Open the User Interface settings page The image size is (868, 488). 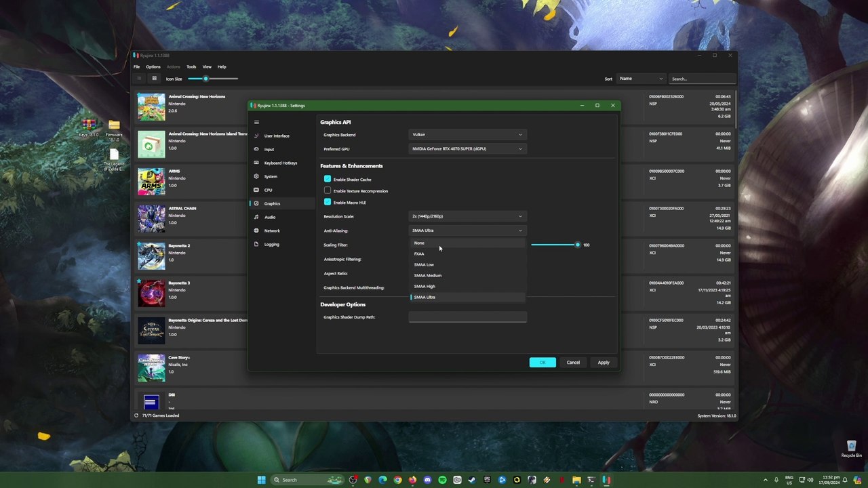[281, 136]
